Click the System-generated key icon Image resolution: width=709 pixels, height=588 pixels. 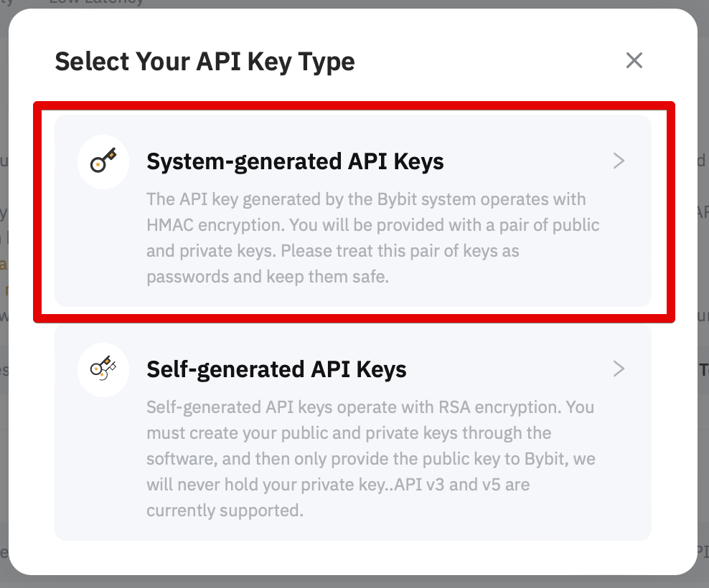point(103,162)
